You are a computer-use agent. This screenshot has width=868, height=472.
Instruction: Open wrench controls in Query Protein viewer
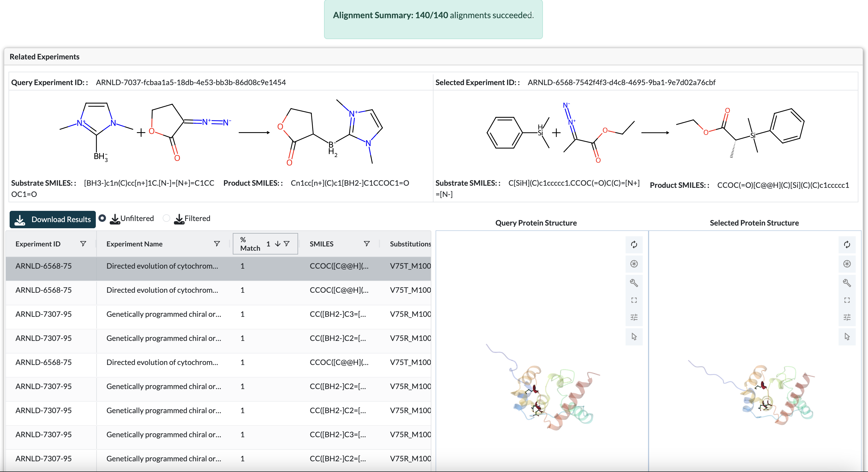point(634,283)
